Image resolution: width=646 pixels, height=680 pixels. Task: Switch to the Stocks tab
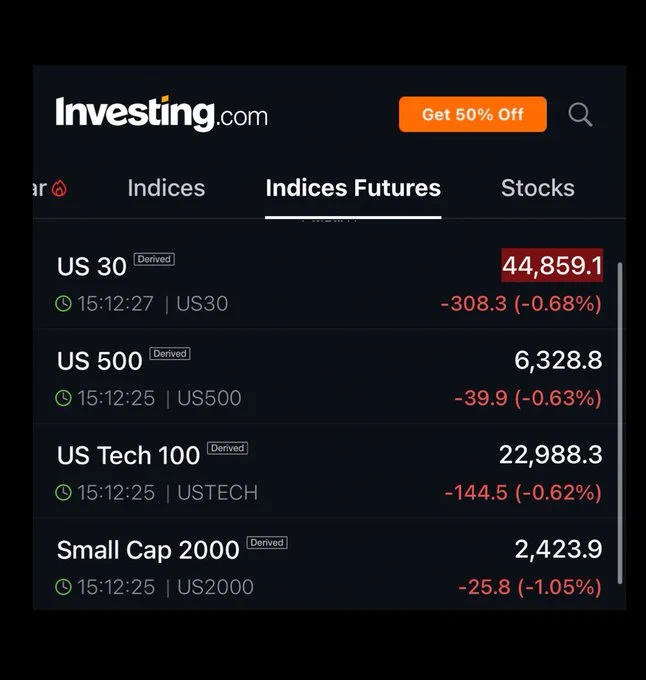[538, 188]
